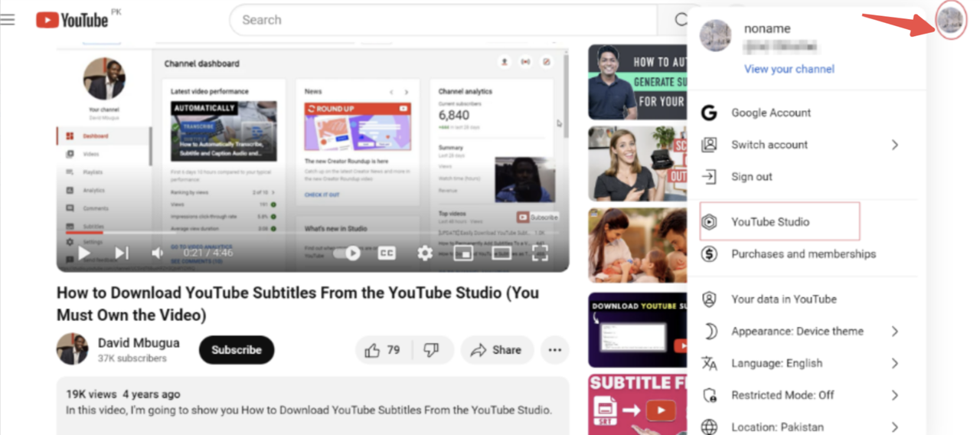Expand Appearance: Device theme chevron

pyautogui.click(x=894, y=332)
